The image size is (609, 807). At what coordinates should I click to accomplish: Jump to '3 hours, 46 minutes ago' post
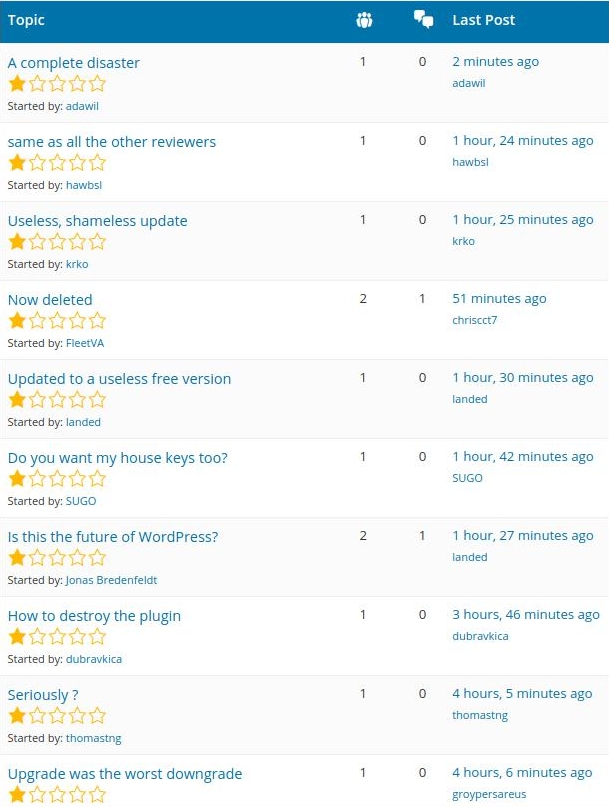pos(526,615)
